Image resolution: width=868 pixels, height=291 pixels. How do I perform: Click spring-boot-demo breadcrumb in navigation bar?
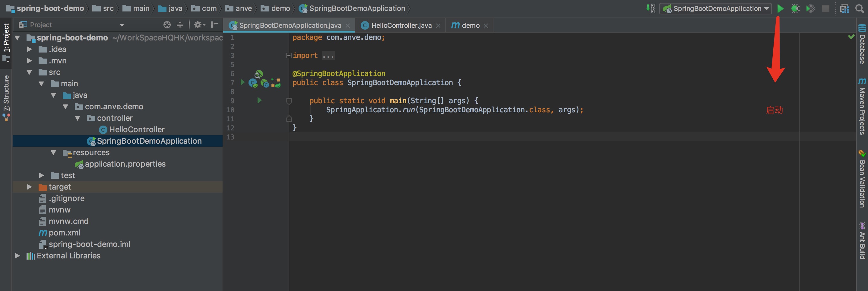46,8
